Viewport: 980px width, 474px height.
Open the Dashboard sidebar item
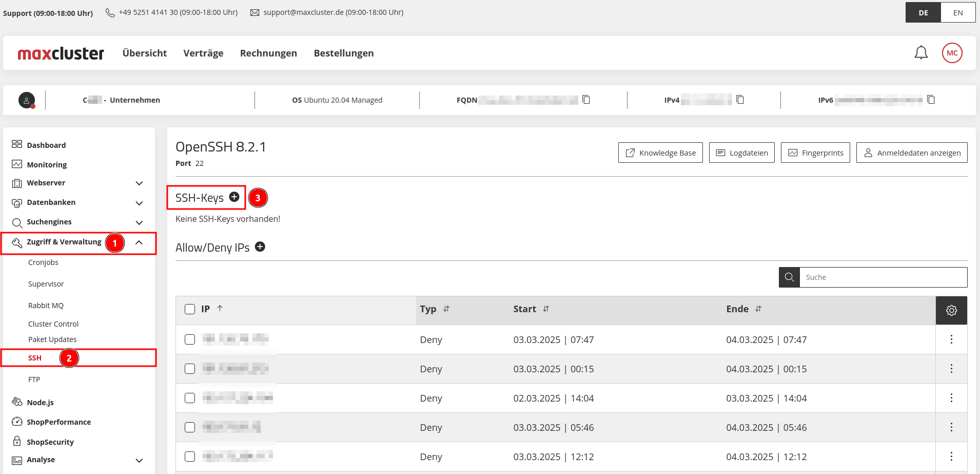pos(46,145)
